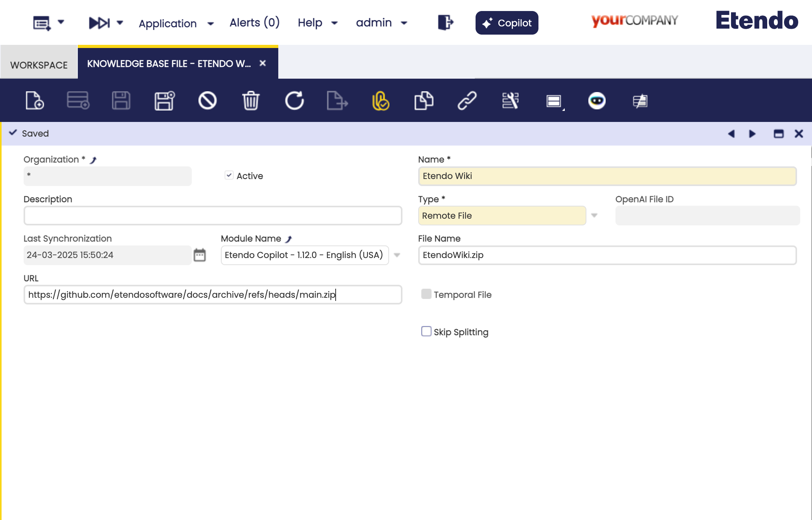Image resolution: width=812 pixels, height=520 pixels.
Task: Click the File Name input field
Action: (x=607, y=255)
